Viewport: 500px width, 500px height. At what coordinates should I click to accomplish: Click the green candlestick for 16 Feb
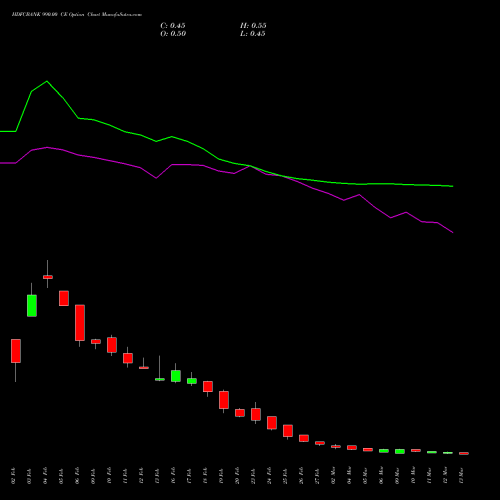click(176, 376)
